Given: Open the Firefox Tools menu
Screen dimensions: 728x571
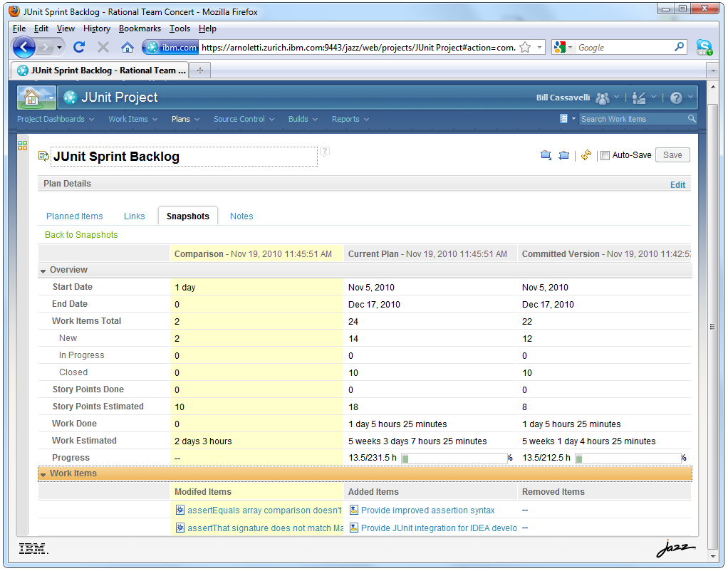Looking at the screenshot, I should coord(180,28).
